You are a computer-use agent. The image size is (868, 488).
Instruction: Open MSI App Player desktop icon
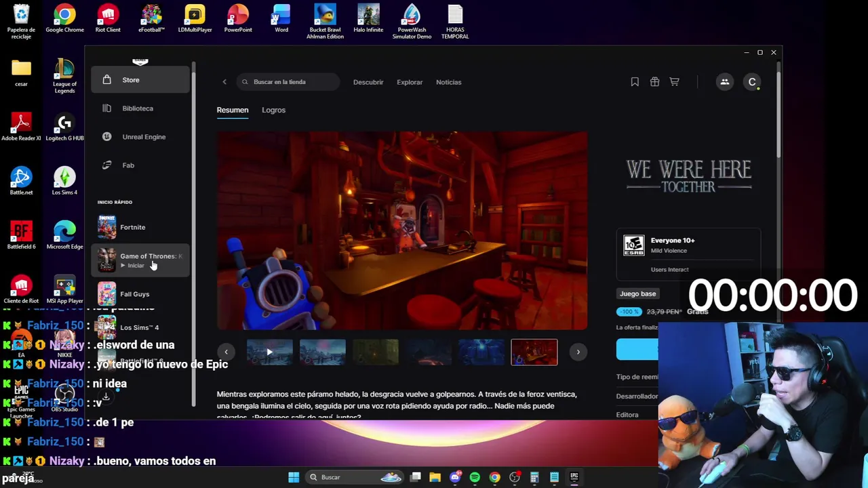tap(64, 290)
